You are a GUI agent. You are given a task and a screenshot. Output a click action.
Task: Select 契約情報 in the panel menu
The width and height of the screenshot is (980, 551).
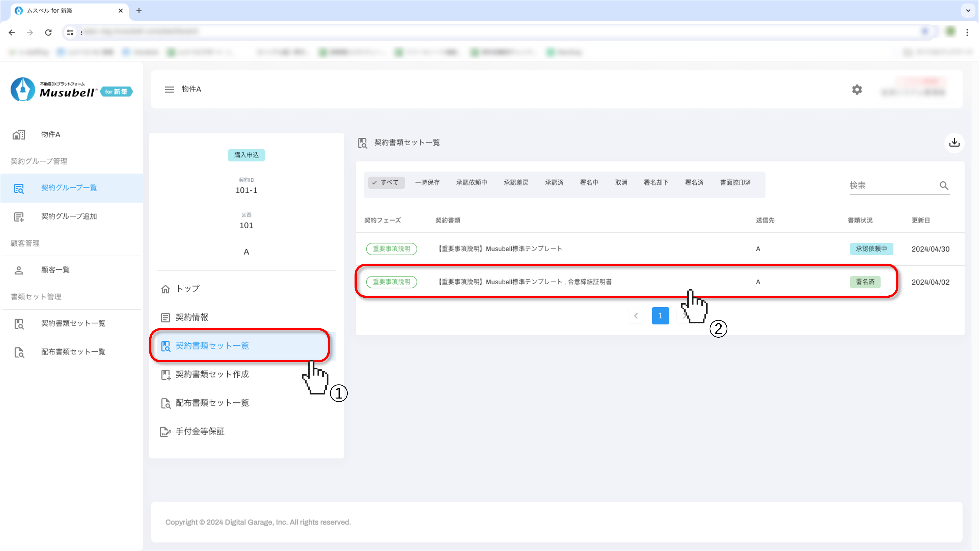(192, 317)
